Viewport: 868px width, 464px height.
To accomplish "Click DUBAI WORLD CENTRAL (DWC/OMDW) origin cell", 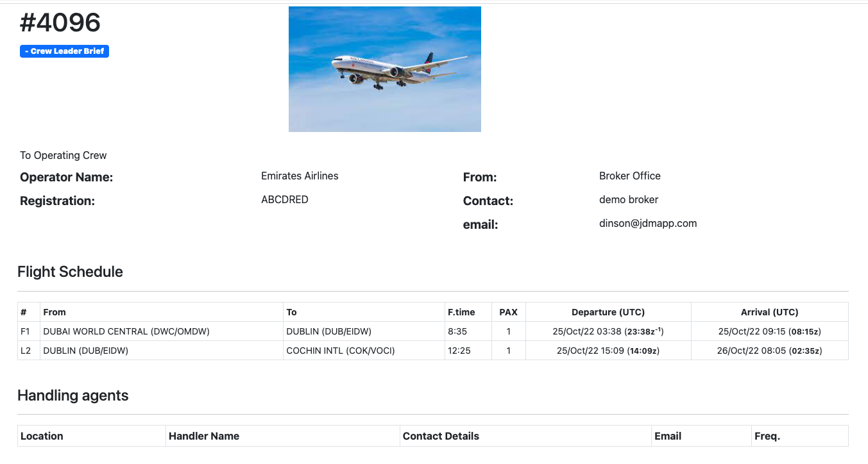I will [126, 331].
